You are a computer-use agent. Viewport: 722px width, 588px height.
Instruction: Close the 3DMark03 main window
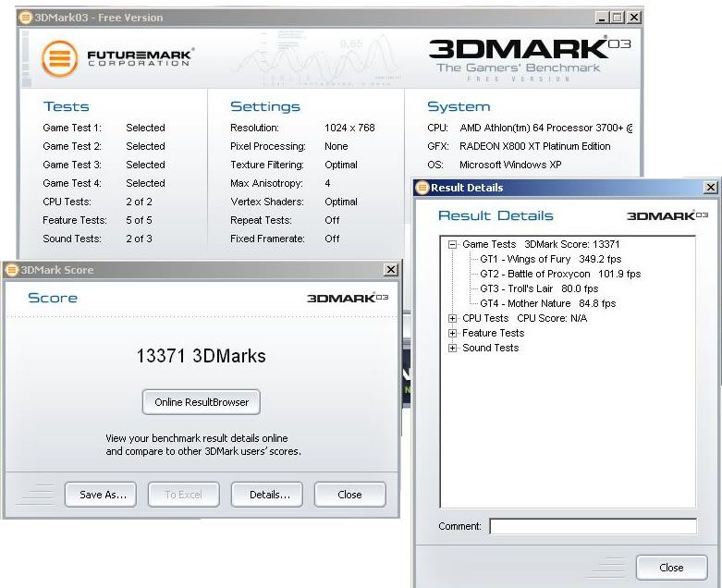click(634, 18)
